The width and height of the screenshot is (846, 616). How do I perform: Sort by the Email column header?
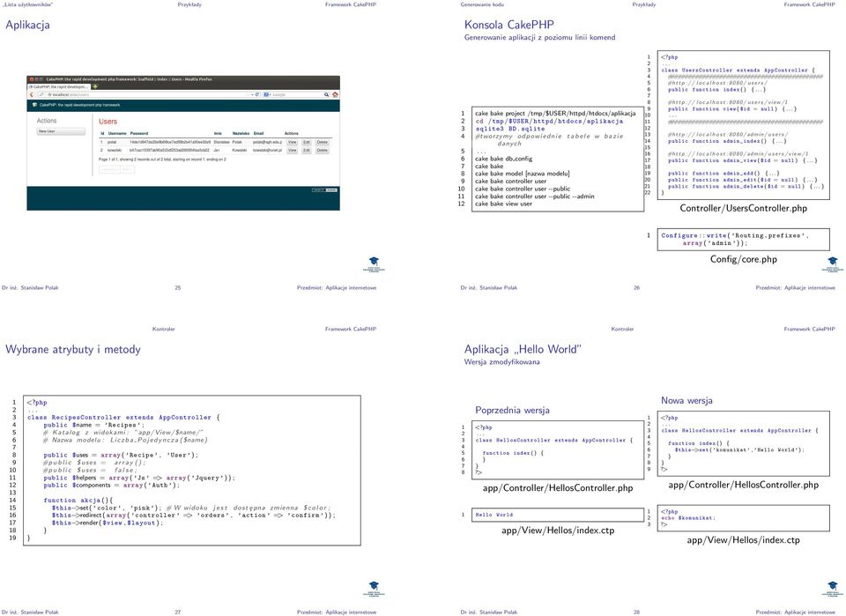(258, 133)
